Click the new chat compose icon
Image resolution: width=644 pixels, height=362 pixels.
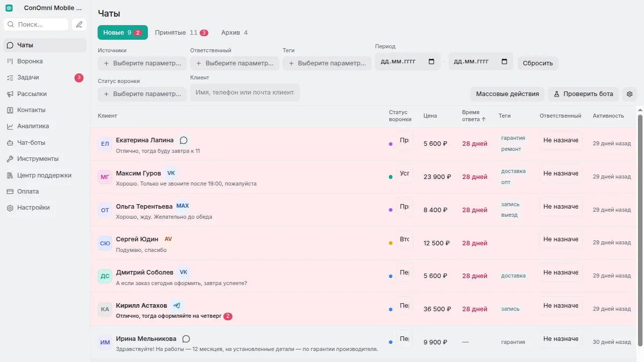[79, 24]
